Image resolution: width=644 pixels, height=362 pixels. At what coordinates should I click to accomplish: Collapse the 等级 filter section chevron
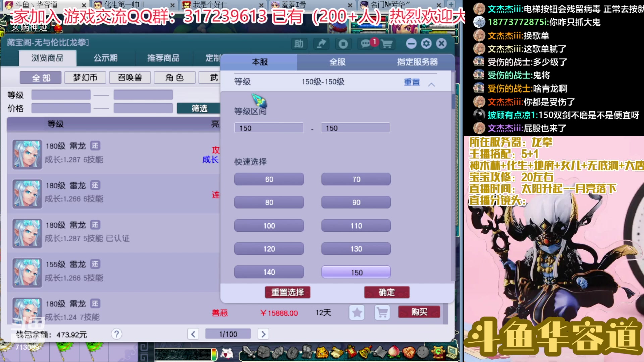[431, 85]
